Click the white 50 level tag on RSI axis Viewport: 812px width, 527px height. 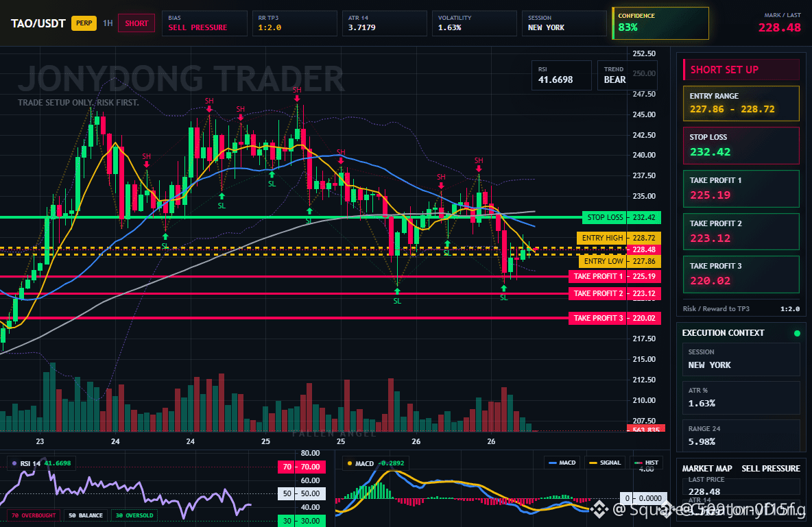tap(301, 493)
